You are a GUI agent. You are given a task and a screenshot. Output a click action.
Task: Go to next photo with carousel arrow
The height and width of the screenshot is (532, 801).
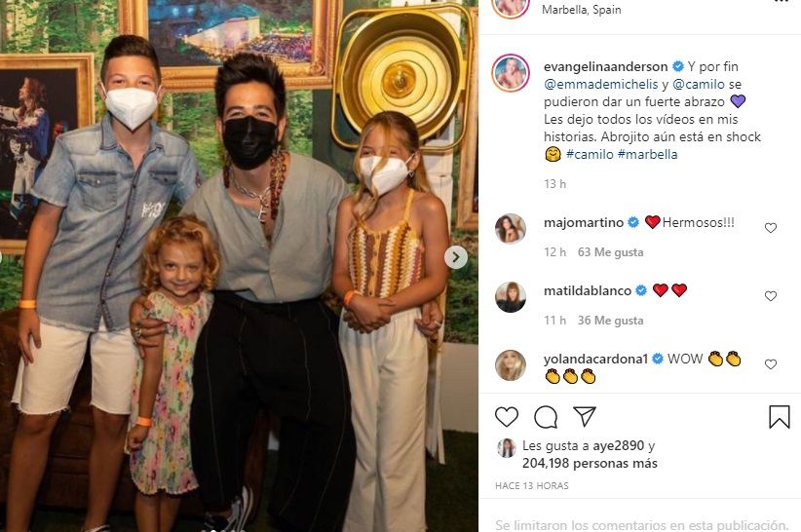tap(456, 257)
